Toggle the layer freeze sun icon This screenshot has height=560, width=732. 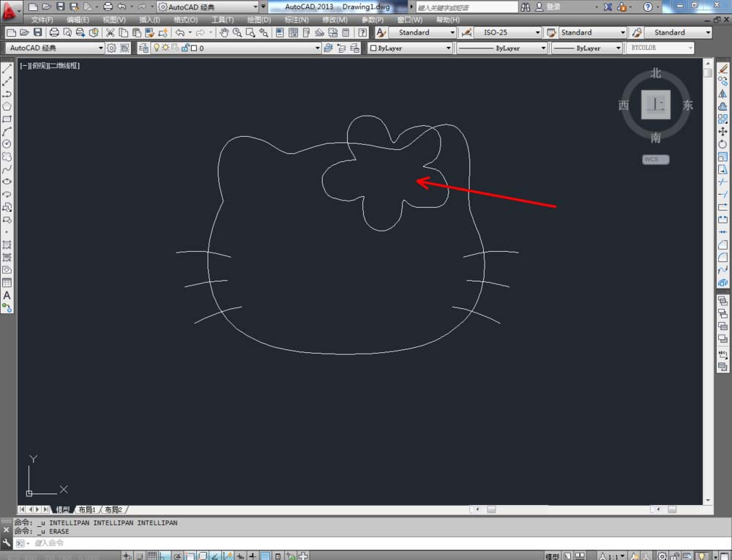tap(165, 48)
